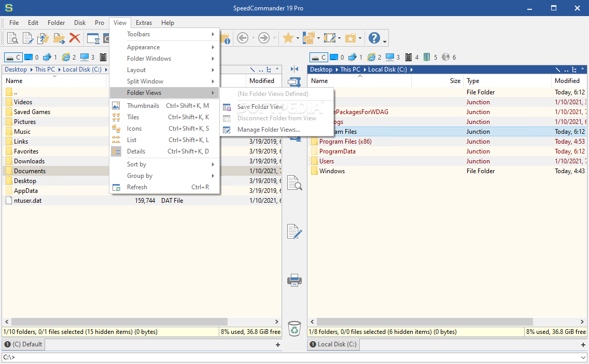Screen dimensions: 589x364
Task: Choose Icons view mode
Action: pos(164,129)
